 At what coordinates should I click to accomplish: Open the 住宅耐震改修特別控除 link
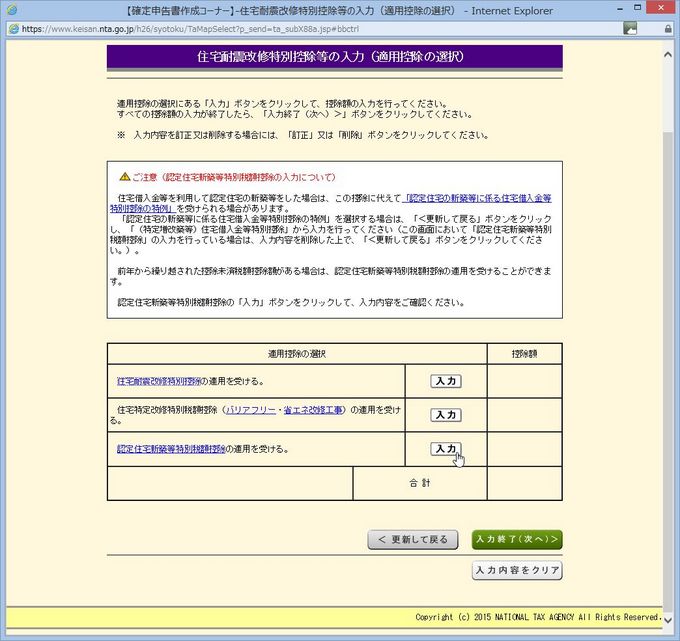coord(158,381)
